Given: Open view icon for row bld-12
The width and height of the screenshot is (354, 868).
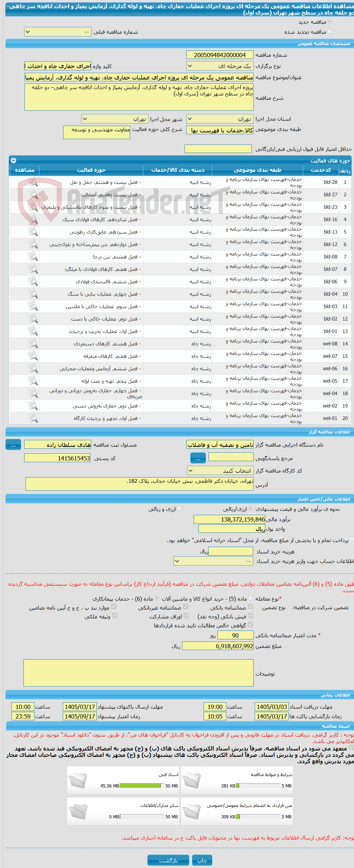Looking at the screenshot, I should pos(33,244).
